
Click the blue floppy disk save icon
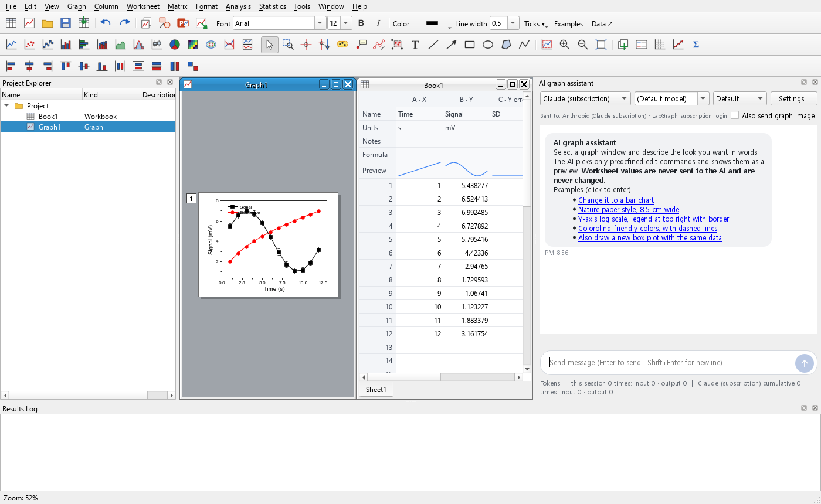(66, 23)
